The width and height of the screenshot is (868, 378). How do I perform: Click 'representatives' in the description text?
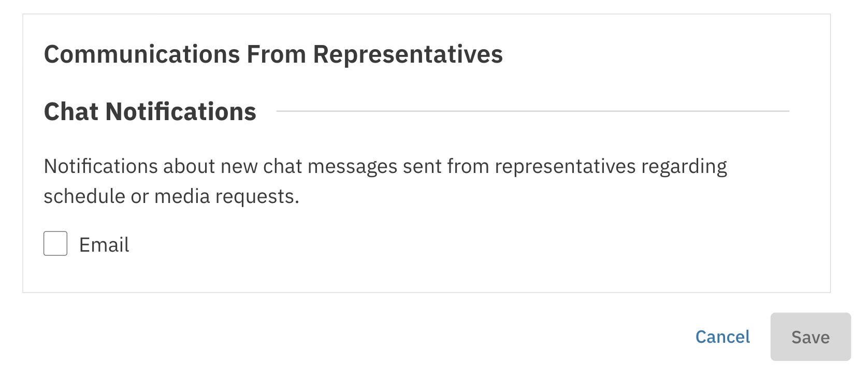pyautogui.click(x=565, y=167)
